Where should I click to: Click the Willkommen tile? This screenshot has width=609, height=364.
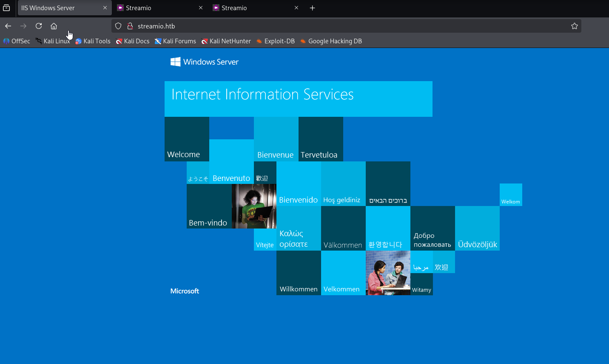click(x=299, y=273)
